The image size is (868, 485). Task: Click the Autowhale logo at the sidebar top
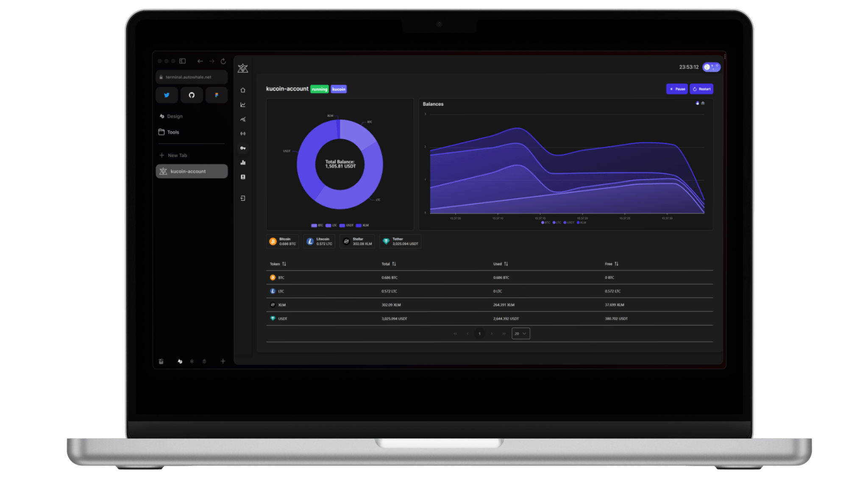pos(243,68)
